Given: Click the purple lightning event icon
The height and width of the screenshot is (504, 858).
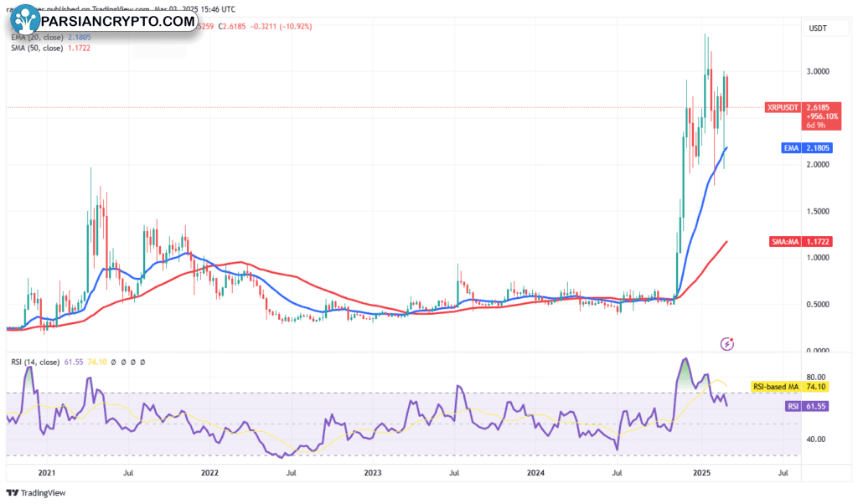Looking at the screenshot, I should pos(727,343).
